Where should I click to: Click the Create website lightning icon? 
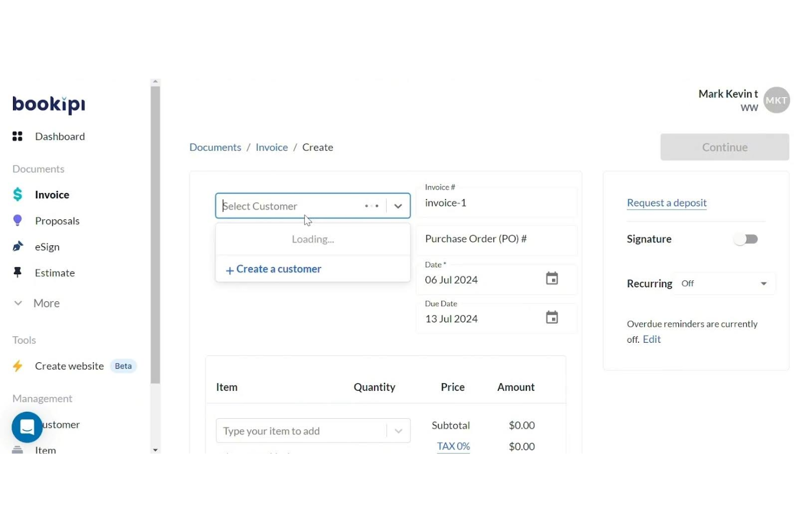click(18, 365)
